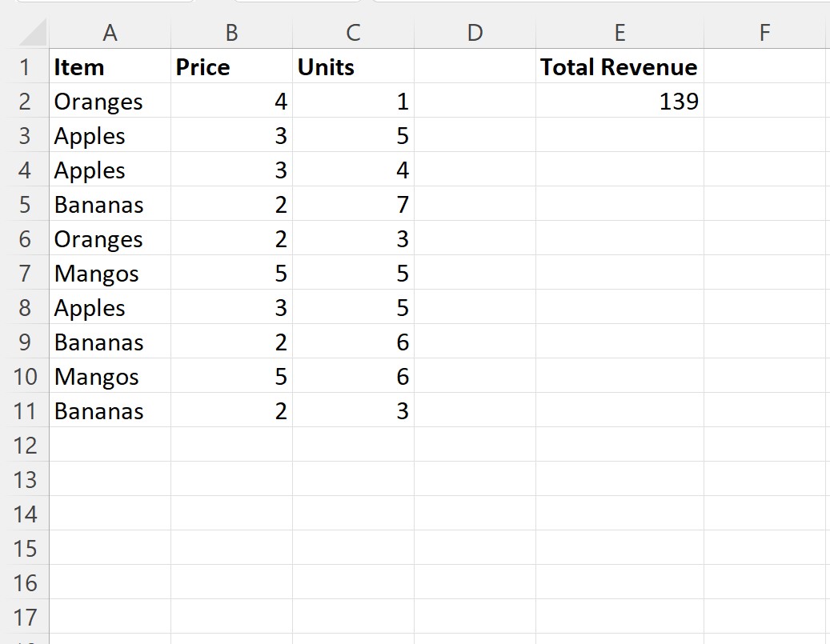The image size is (830, 644).
Task: Select the Oranges cell in row 2
Action: click(110, 101)
